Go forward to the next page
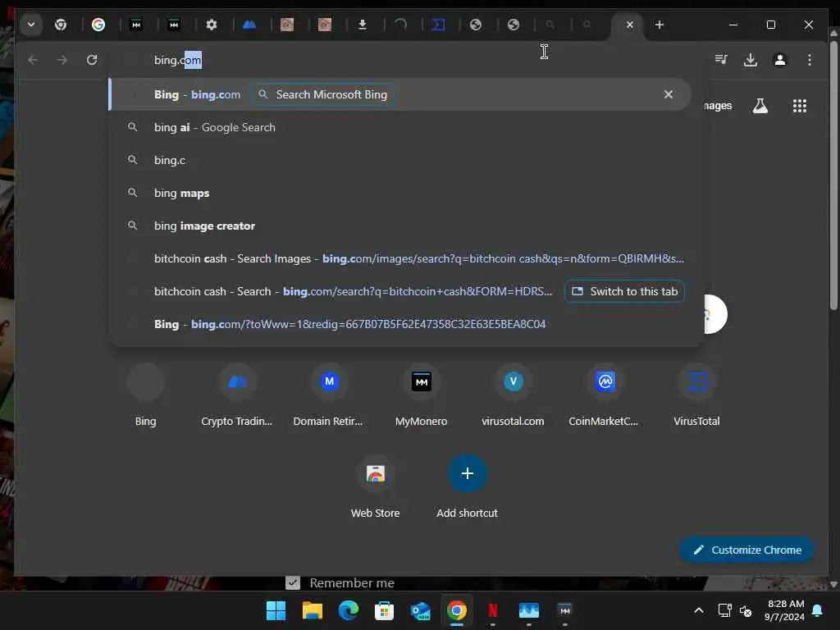840x630 pixels. pyautogui.click(x=62, y=59)
